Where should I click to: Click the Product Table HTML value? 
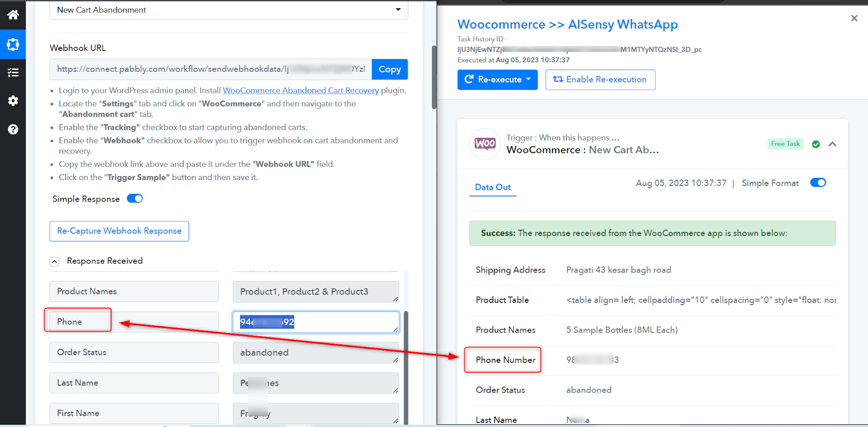701,300
